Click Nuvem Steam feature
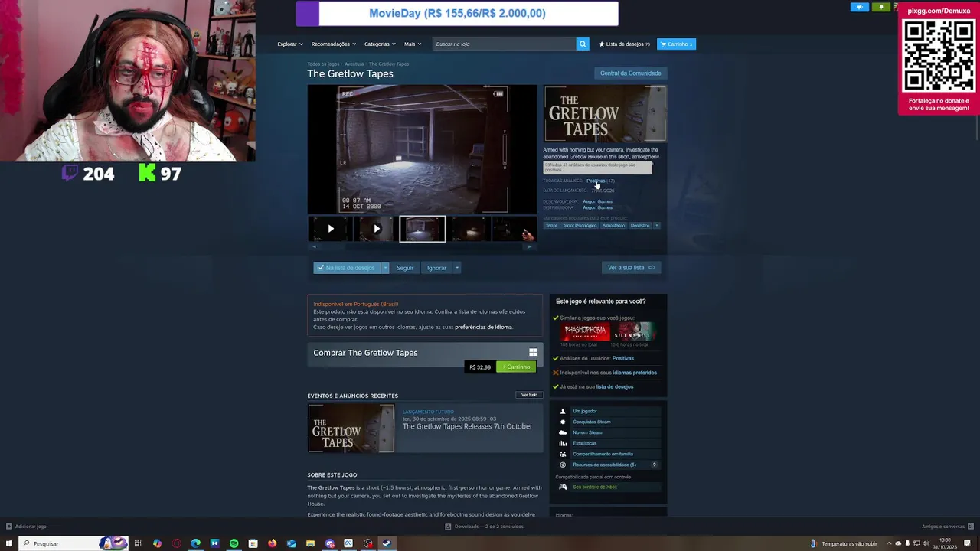 (608, 432)
